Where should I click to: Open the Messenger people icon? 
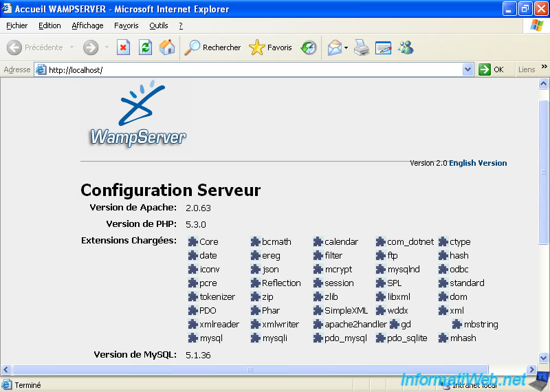(406, 47)
